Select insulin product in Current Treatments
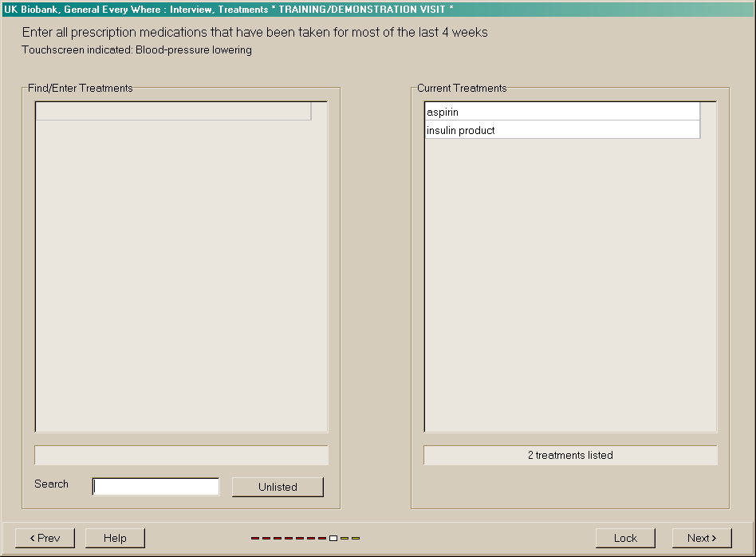 click(561, 130)
